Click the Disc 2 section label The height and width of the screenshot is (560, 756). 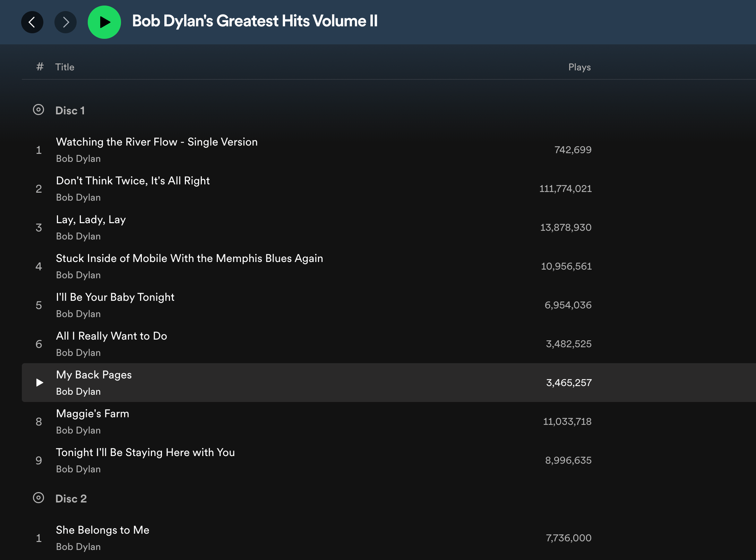coord(71,499)
